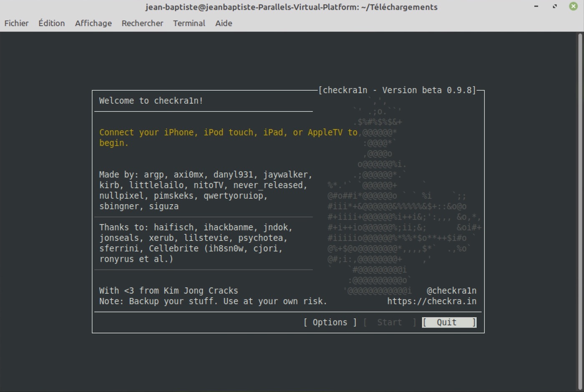Minimize the terminal window

pos(536,6)
